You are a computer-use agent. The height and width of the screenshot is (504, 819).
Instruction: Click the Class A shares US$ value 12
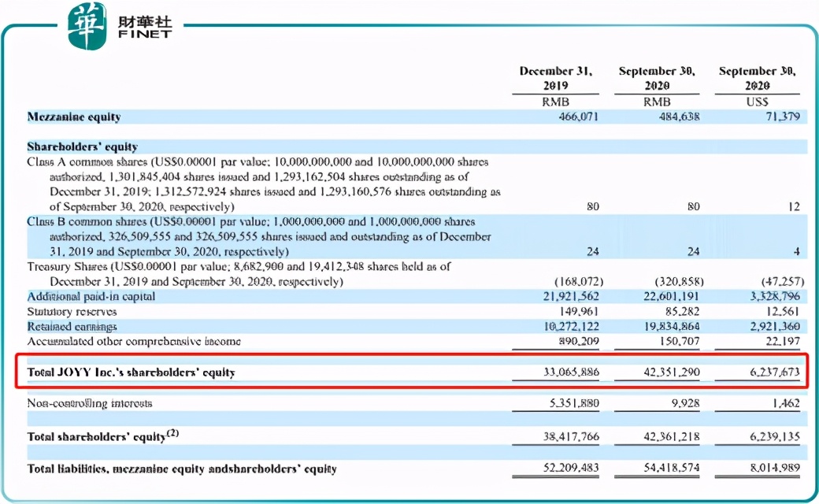(794, 207)
